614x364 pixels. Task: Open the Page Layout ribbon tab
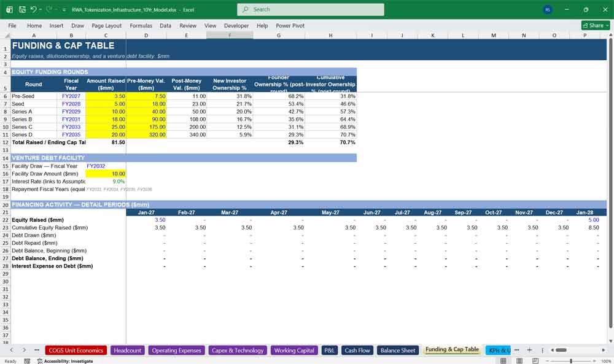[x=106, y=25]
